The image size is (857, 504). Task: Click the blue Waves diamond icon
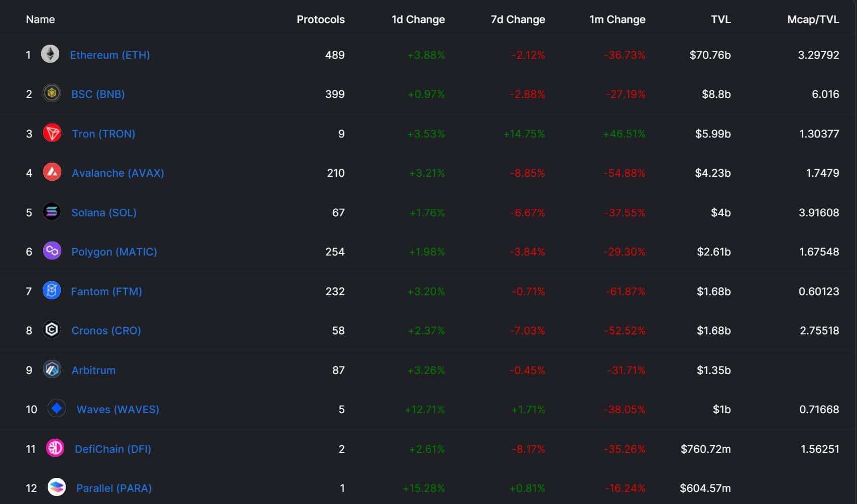click(x=57, y=409)
